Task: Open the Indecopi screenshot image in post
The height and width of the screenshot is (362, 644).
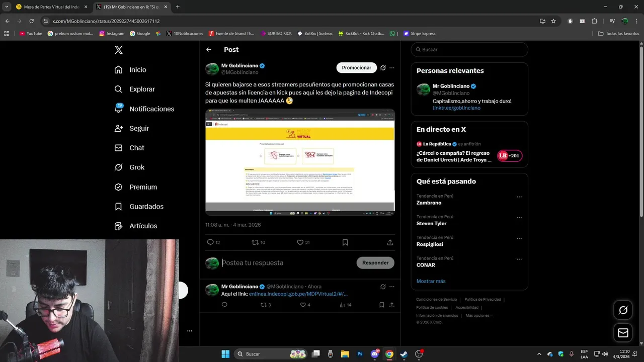Action: point(300,162)
